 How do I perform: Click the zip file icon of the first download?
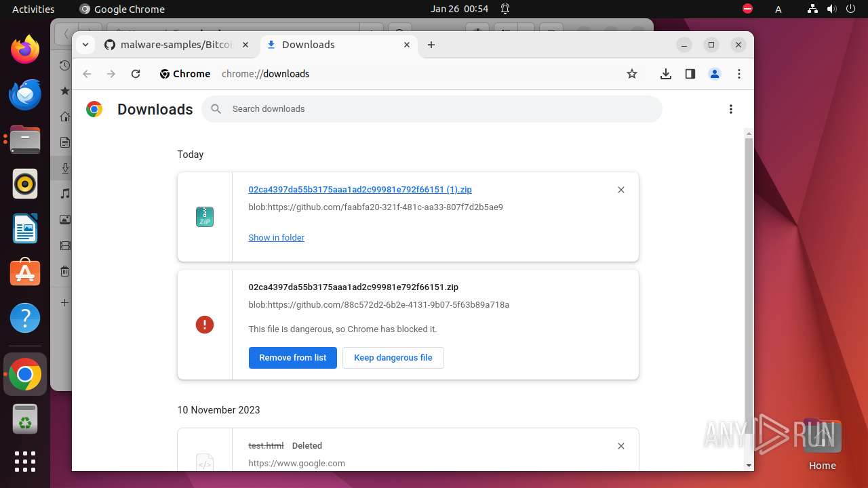[205, 217]
